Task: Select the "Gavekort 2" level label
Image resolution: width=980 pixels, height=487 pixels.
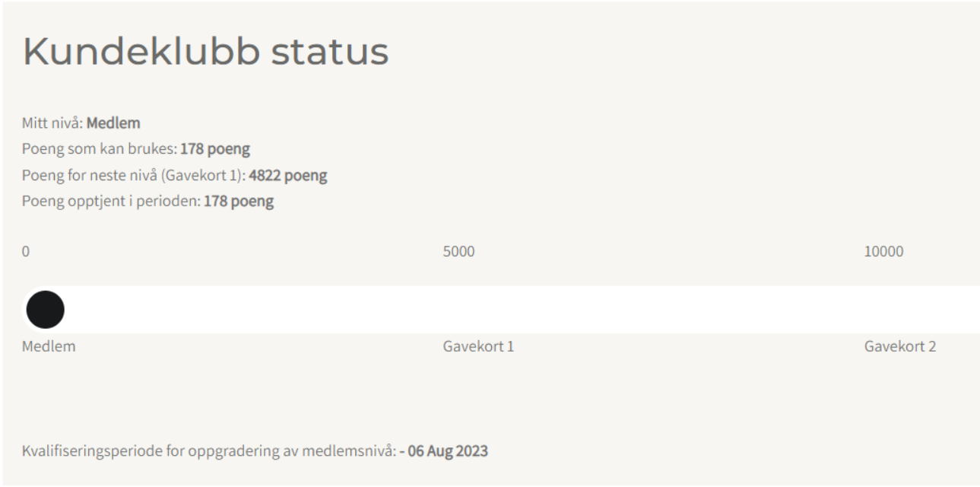Action: coord(900,347)
